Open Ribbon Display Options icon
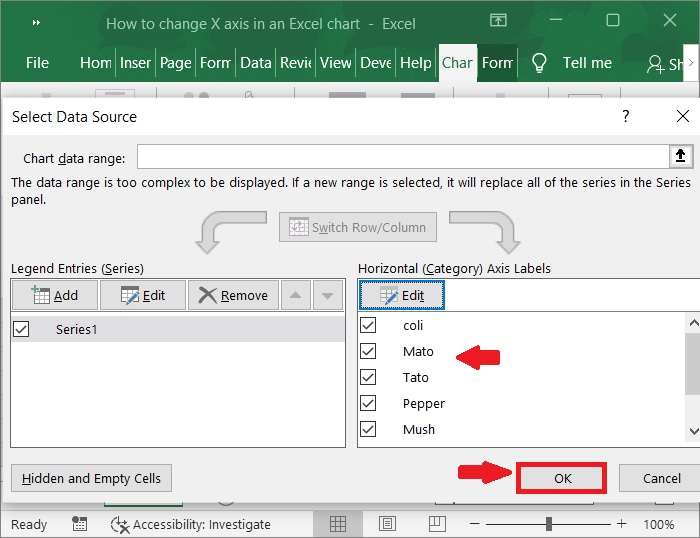700x538 pixels. click(x=498, y=20)
